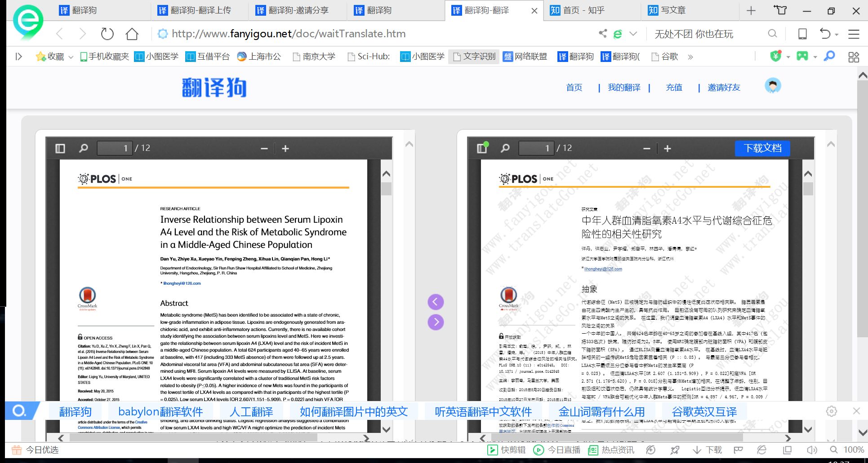The width and height of the screenshot is (868, 463).
Task: Open 手机收藏夹 bookmark
Action: click(x=104, y=57)
